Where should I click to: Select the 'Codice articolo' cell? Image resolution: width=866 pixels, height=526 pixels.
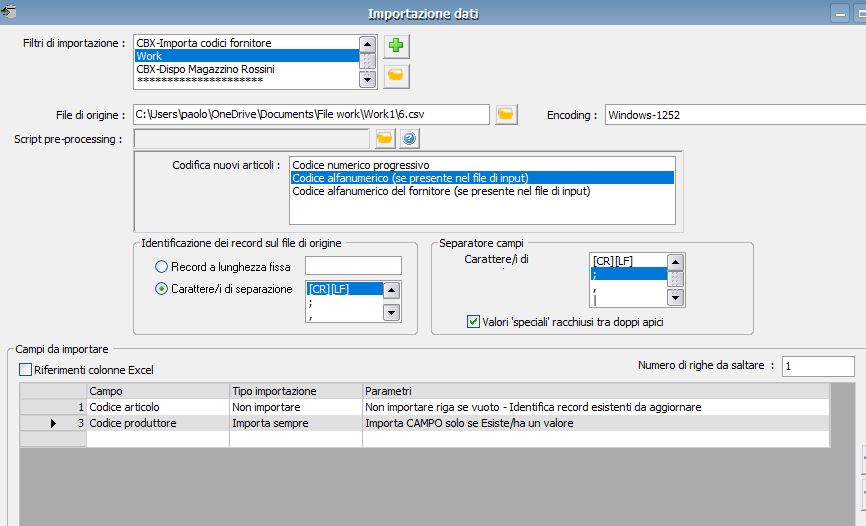[158, 407]
